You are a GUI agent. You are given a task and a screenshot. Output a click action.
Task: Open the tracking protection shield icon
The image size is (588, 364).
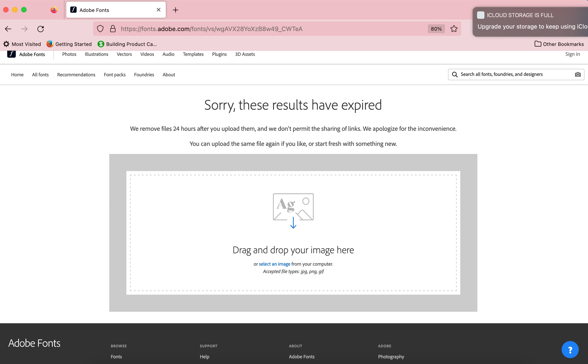click(x=100, y=29)
